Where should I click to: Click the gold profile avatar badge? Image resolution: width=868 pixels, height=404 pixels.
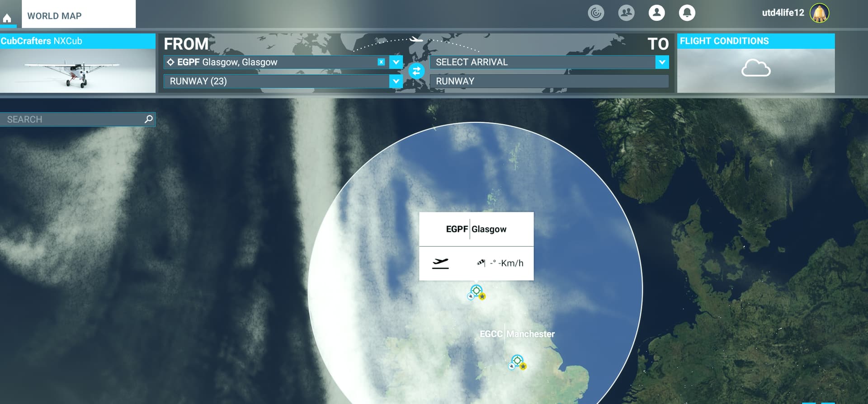tap(819, 13)
